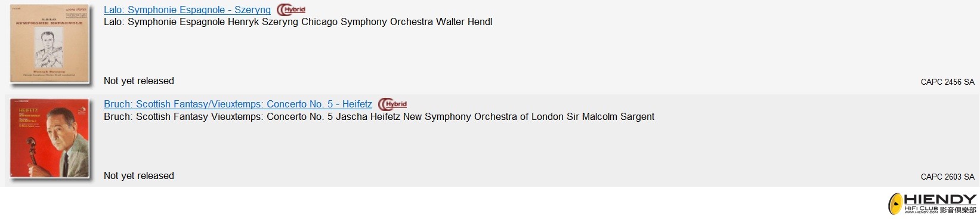Click the www.hiendy.com text under the logo

click(920, 212)
